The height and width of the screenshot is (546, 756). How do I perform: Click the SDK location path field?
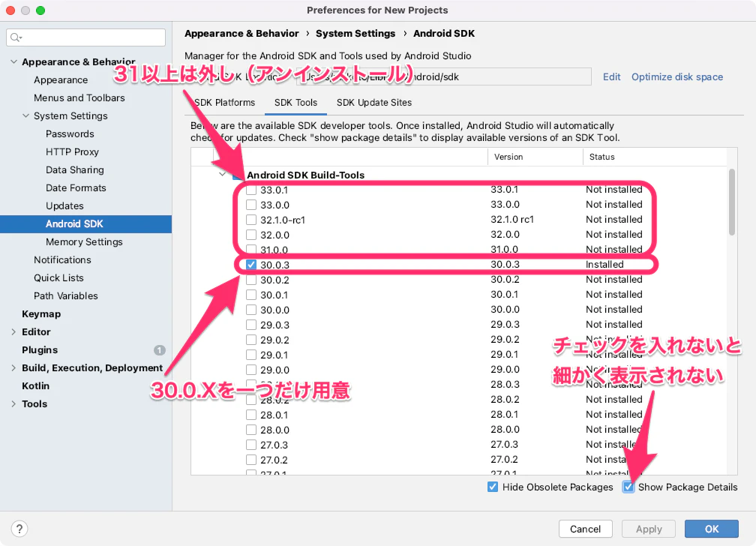click(443, 76)
